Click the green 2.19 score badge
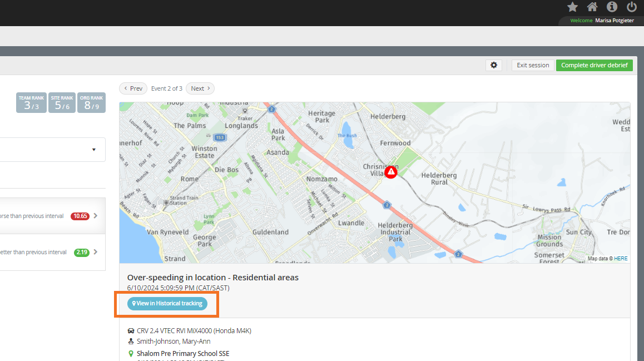644x361 pixels. pyautogui.click(x=82, y=252)
